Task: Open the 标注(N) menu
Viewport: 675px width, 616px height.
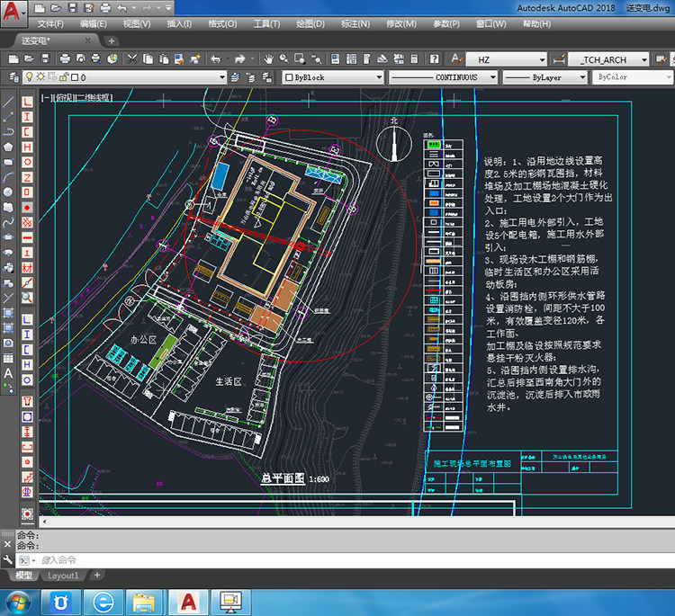Action: (355, 23)
